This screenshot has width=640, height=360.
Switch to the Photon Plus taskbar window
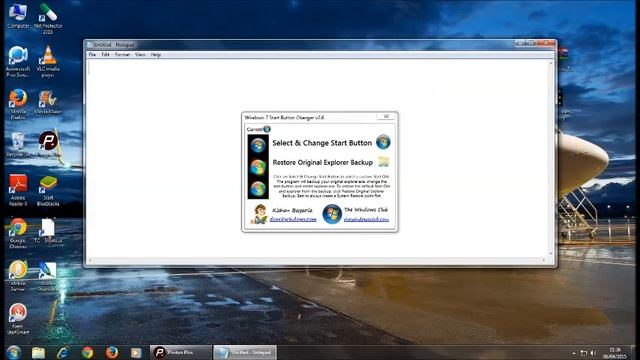pyautogui.click(x=181, y=352)
